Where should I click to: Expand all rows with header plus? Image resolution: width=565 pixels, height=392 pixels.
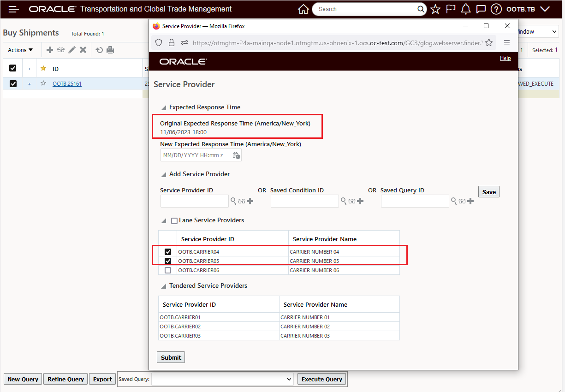point(30,69)
